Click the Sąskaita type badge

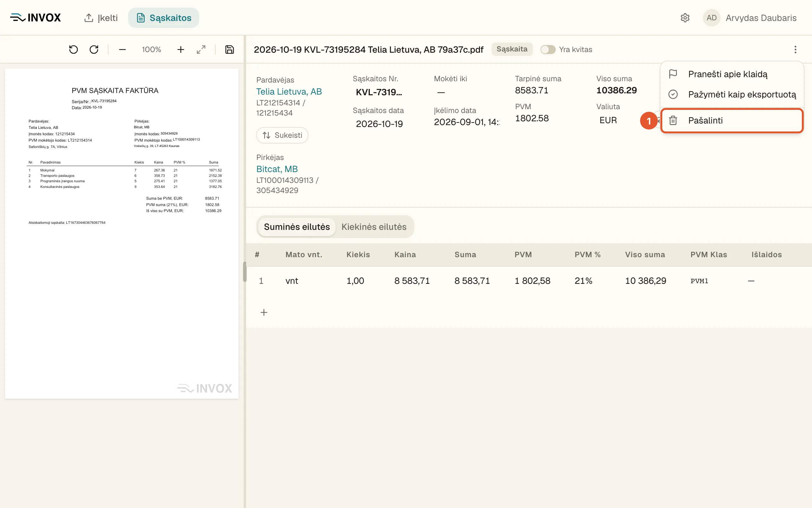pyautogui.click(x=512, y=50)
